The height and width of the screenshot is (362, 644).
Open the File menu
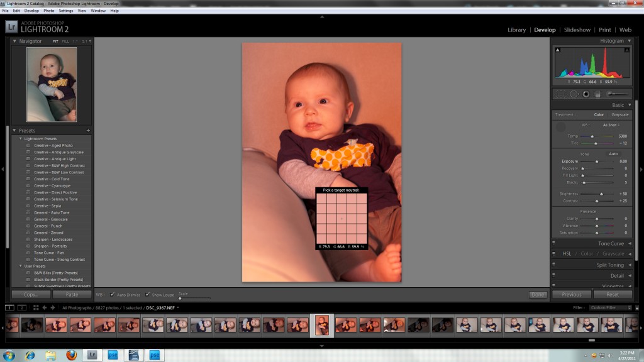click(5, 11)
